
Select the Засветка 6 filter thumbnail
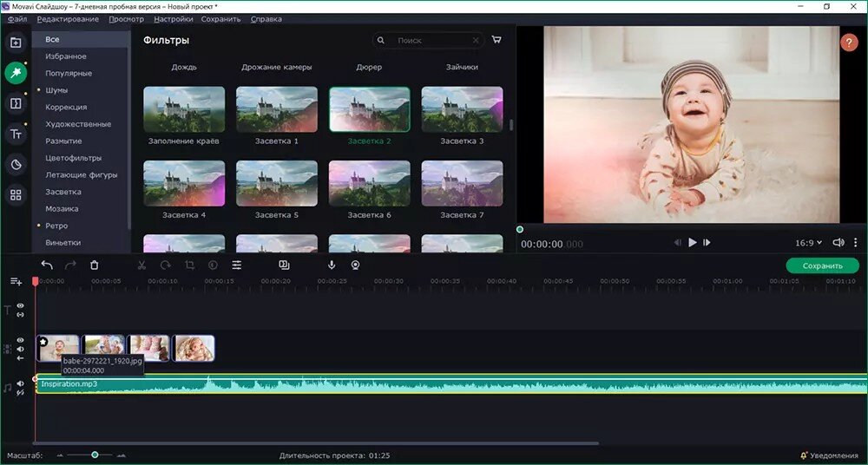(x=369, y=183)
